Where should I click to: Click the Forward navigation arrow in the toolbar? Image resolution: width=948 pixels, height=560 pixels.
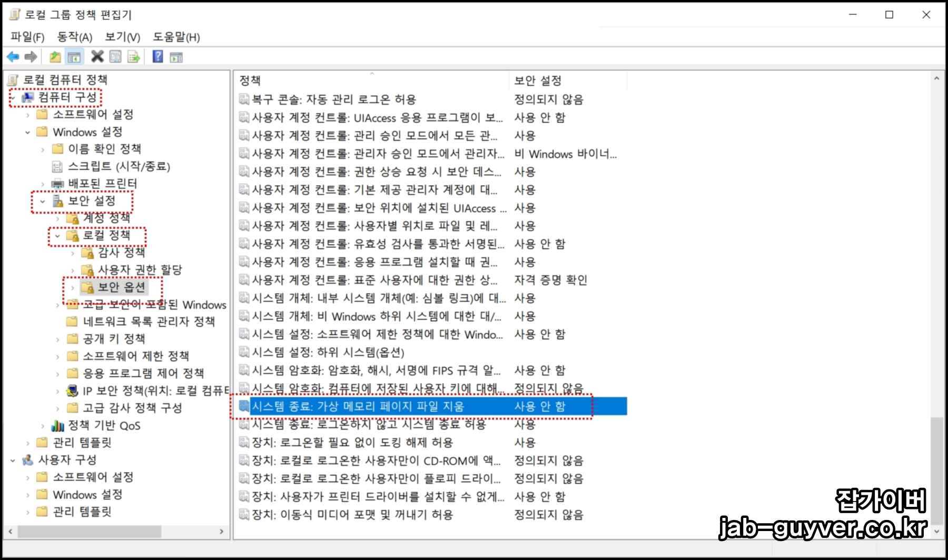32,56
